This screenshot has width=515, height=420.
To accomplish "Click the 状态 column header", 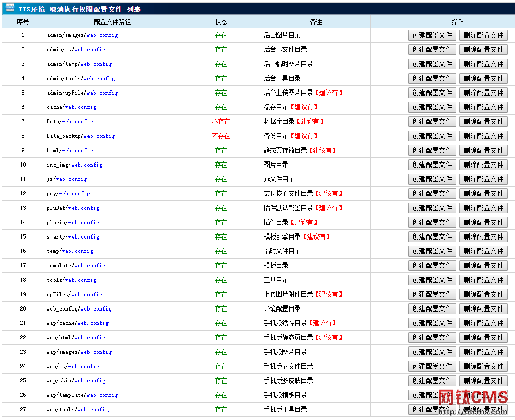I will [x=221, y=22].
